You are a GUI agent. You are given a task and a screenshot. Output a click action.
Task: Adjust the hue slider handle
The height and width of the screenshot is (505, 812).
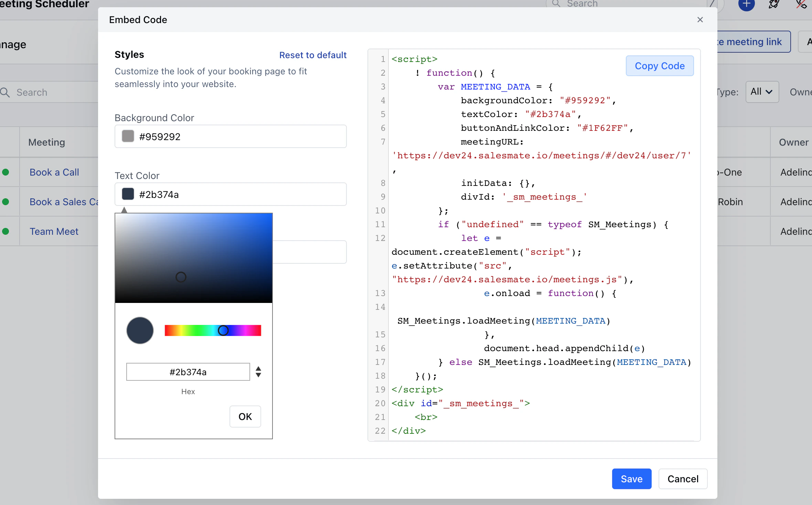point(223,330)
